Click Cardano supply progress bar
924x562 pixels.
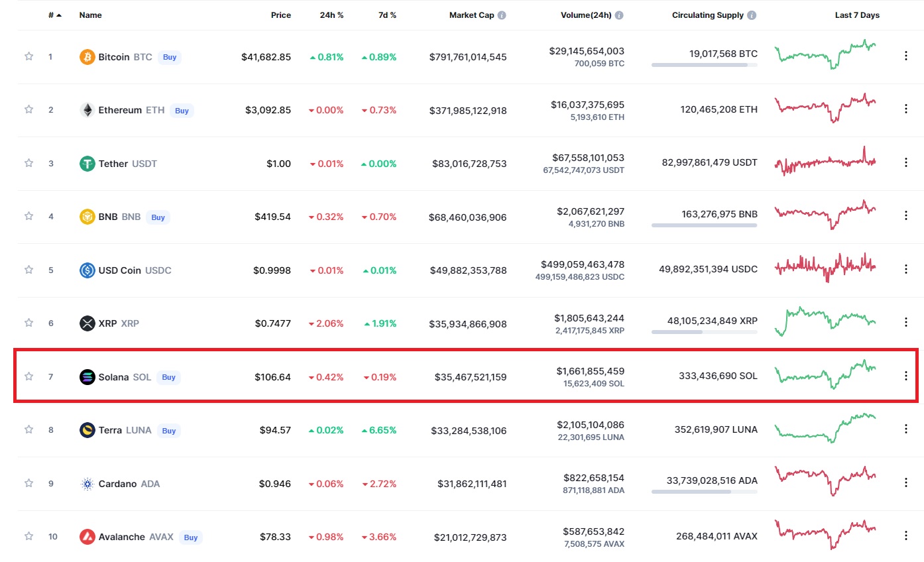coord(705,492)
